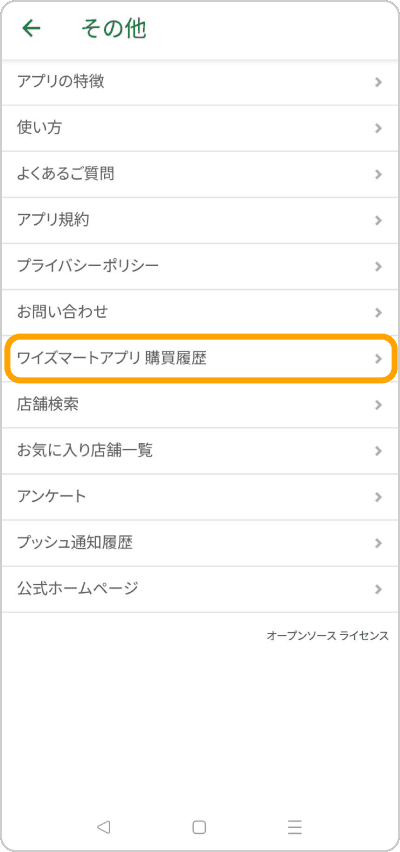Expand the アプリ規約 chevron arrow
This screenshot has height=852, width=400.
(379, 221)
